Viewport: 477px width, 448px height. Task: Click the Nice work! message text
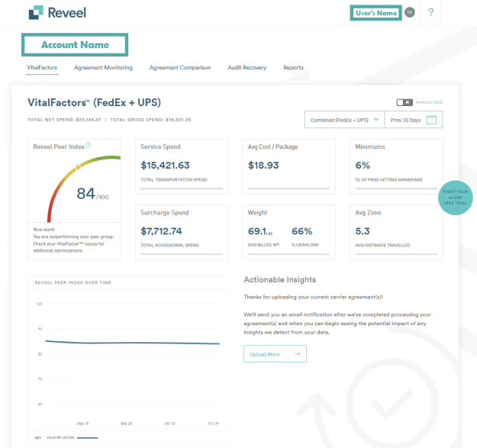pyautogui.click(x=44, y=230)
